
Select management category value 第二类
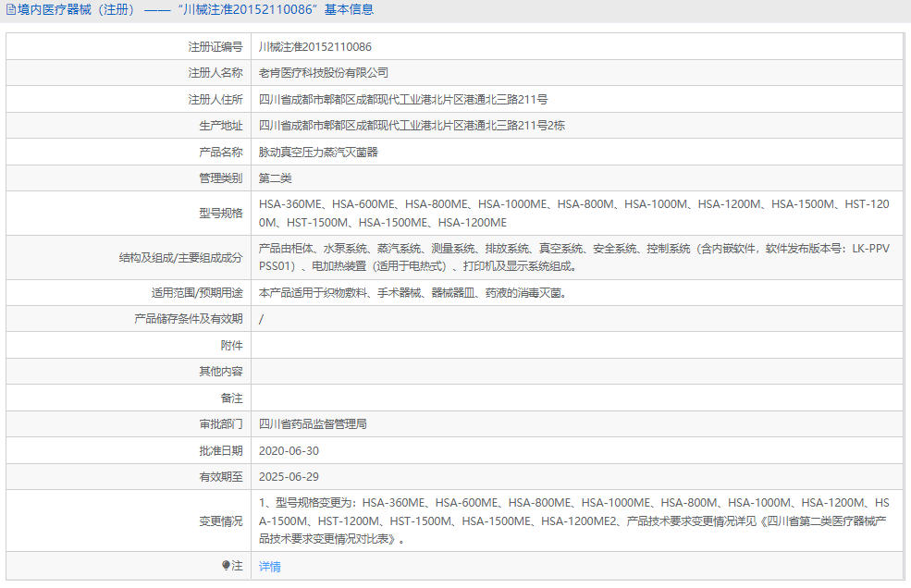[x=275, y=178]
